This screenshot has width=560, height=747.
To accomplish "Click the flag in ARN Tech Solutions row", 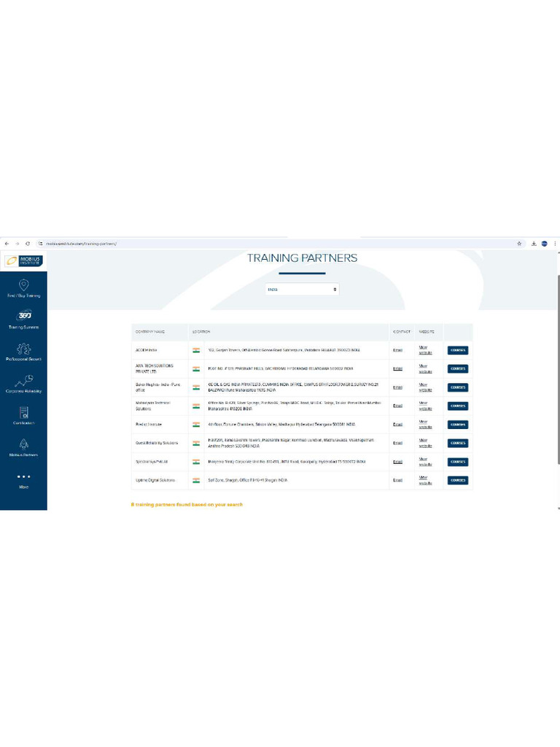I will tap(196, 368).
